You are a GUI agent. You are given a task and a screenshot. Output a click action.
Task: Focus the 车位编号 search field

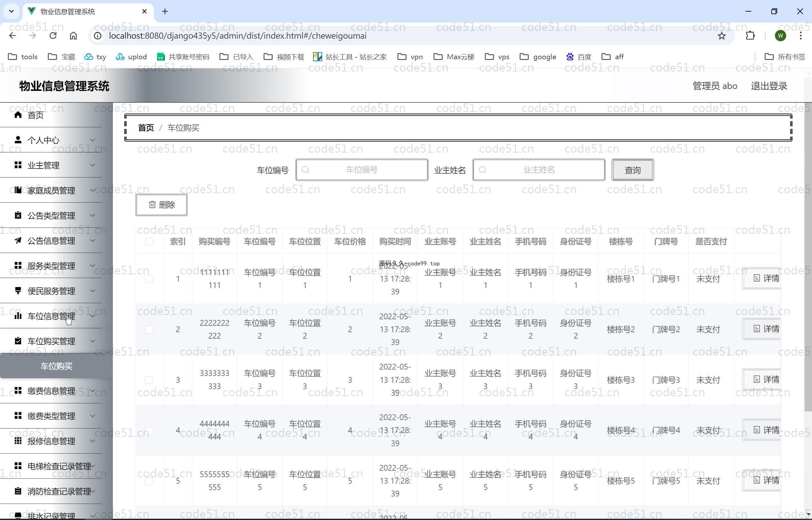pyautogui.click(x=361, y=170)
